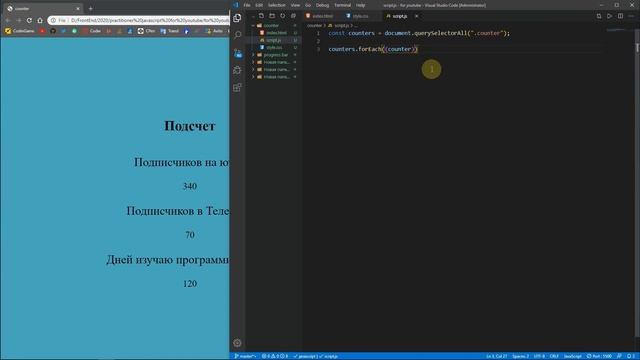The width and height of the screenshot is (640, 360).
Task: Open the Explorer view in VS Code
Action: click(x=237, y=18)
